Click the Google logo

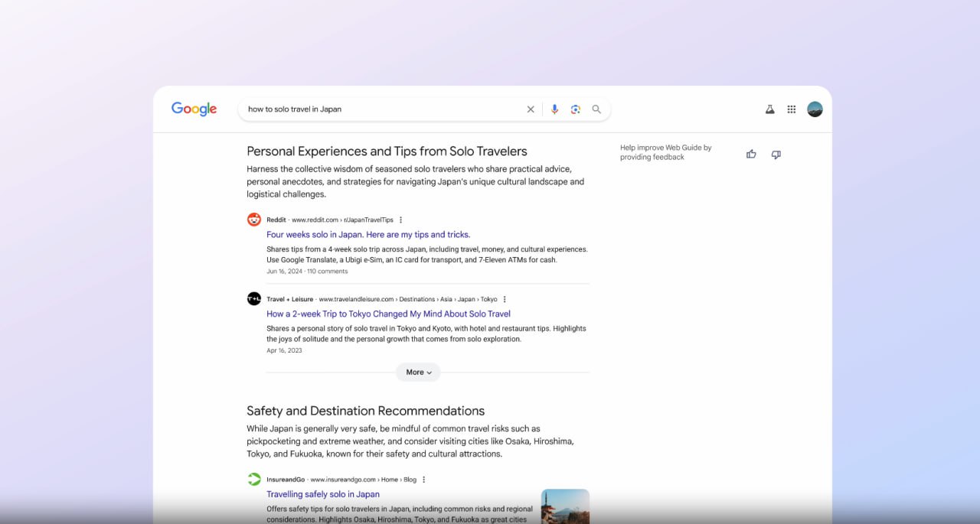pyautogui.click(x=194, y=109)
